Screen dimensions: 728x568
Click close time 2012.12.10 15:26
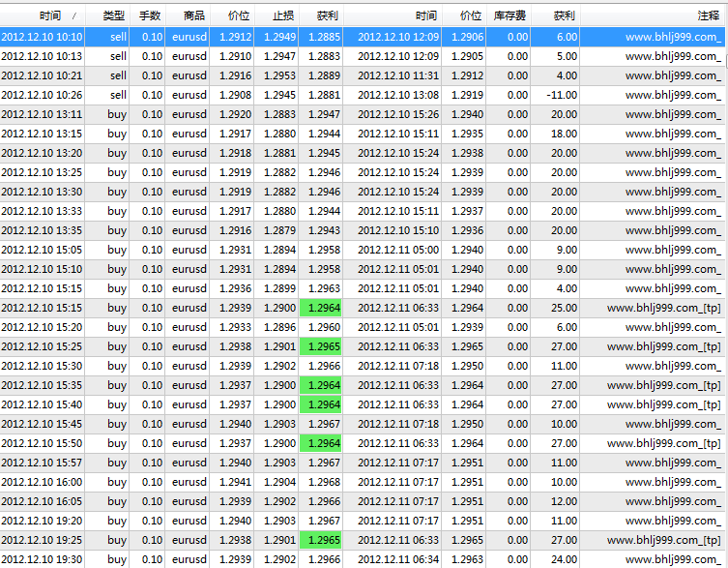coord(398,114)
